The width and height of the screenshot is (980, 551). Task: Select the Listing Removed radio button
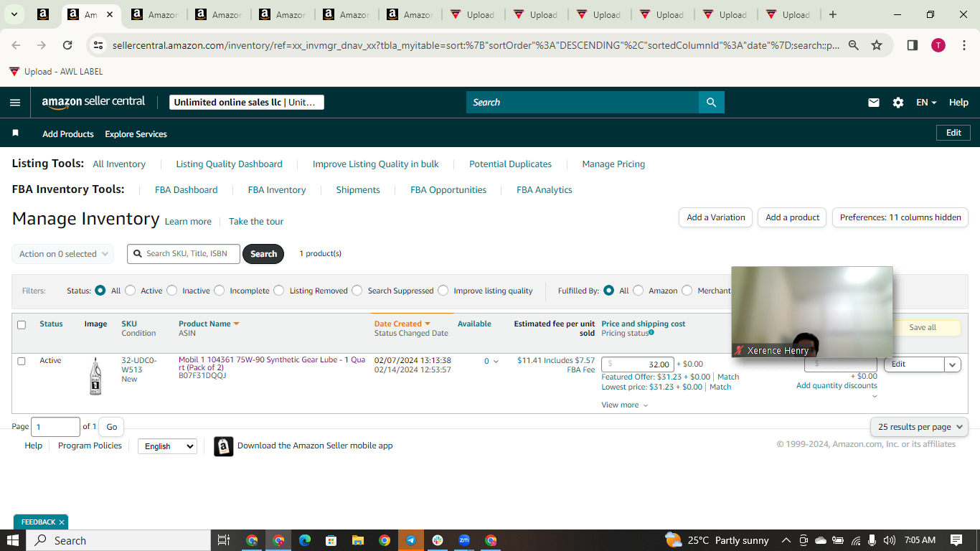click(279, 291)
